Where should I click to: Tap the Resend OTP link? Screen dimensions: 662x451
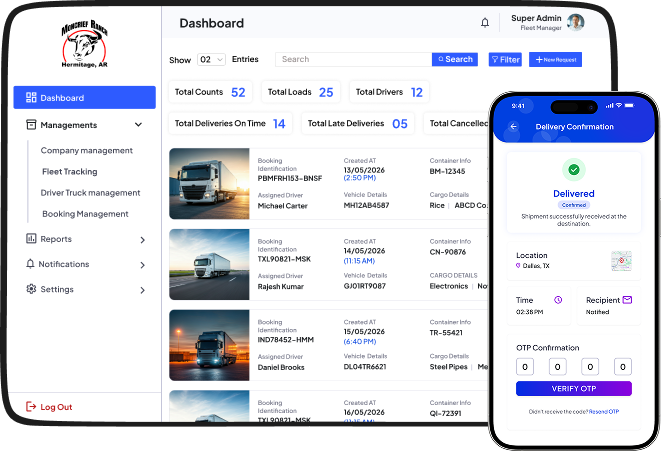pyautogui.click(x=604, y=411)
